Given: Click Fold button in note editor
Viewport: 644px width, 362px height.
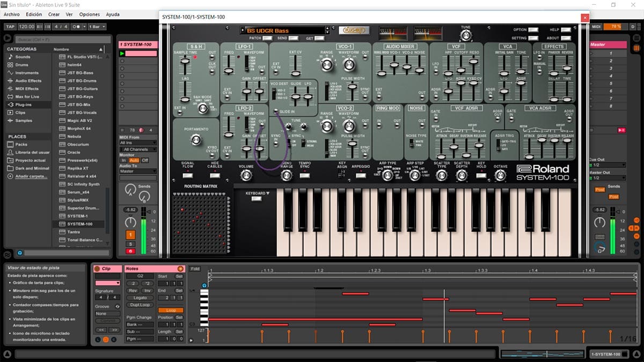Looking at the screenshot, I should click(x=195, y=269).
